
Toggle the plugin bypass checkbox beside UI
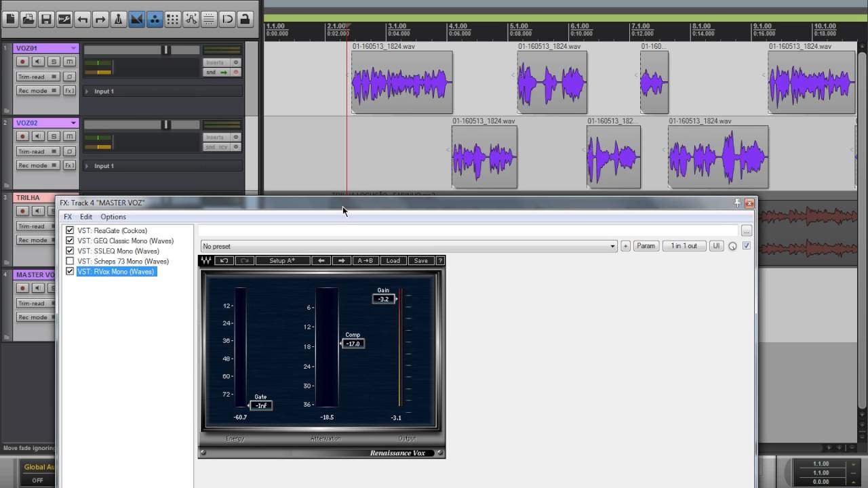(747, 246)
